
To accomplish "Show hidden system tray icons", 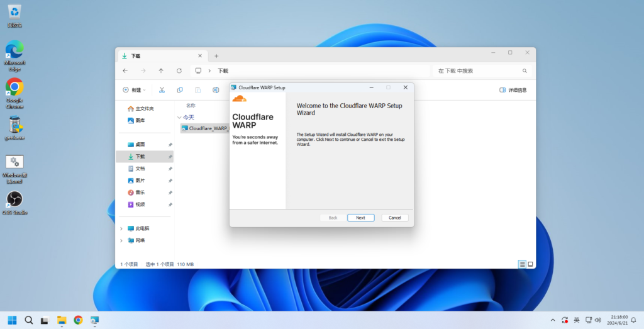I will point(553,320).
